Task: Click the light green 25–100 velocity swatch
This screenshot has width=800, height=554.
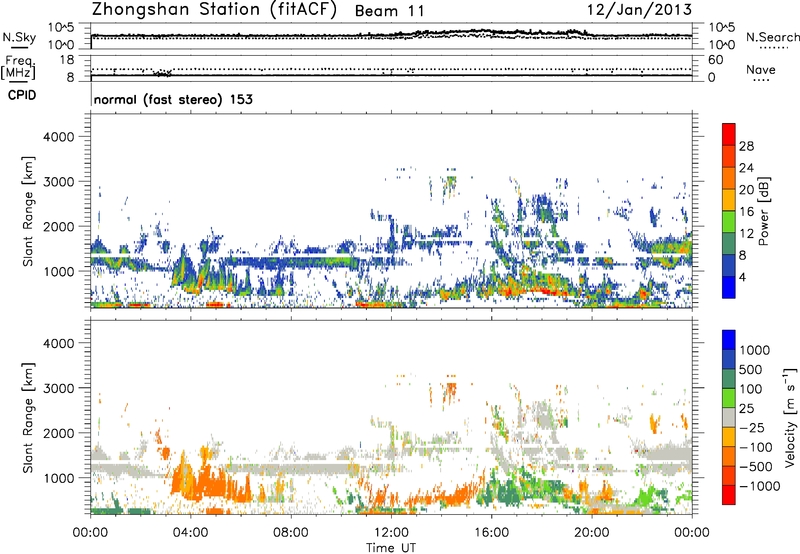Action: [x=729, y=398]
